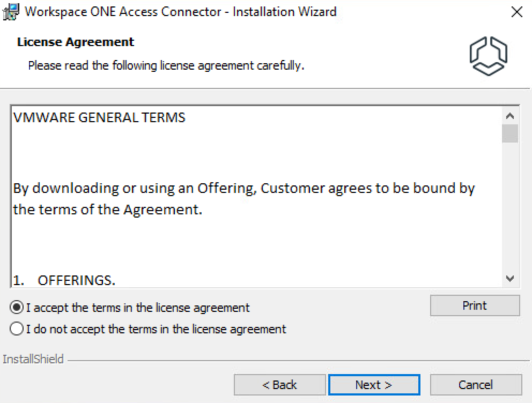Click the bold License Agreement header title
The image size is (532, 403).
pos(76,42)
